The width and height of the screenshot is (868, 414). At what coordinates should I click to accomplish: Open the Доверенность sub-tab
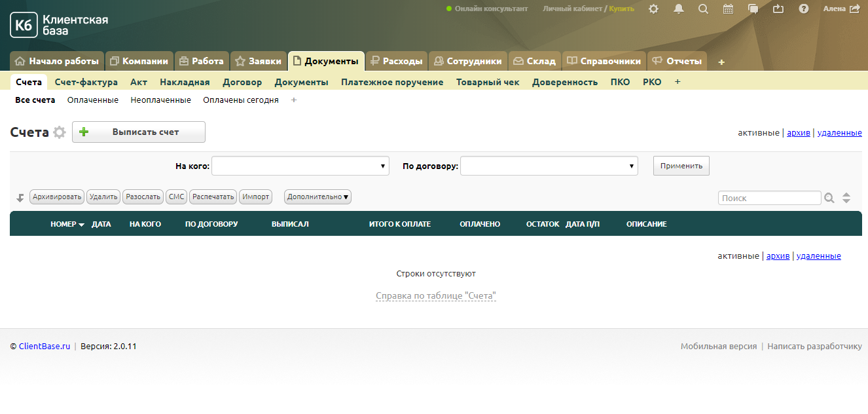coord(565,82)
